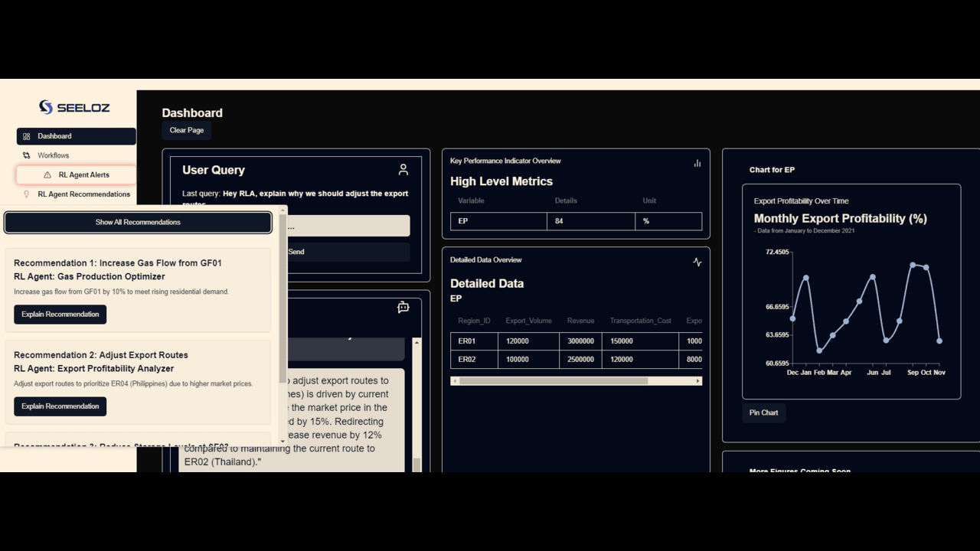The width and height of the screenshot is (980, 551).
Task: Pin the Export Profitability chart
Action: pos(764,412)
